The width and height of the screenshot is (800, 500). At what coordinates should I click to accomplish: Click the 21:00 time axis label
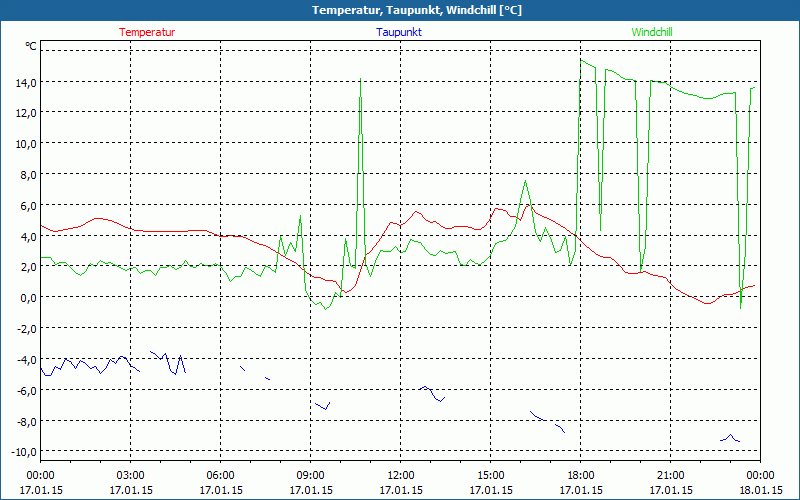pos(670,476)
